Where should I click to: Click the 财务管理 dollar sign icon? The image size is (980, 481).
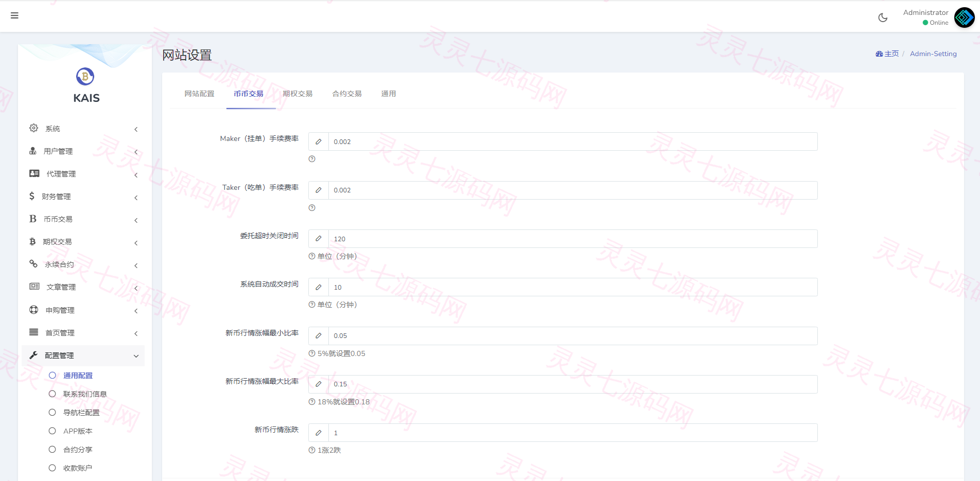click(32, 196)
